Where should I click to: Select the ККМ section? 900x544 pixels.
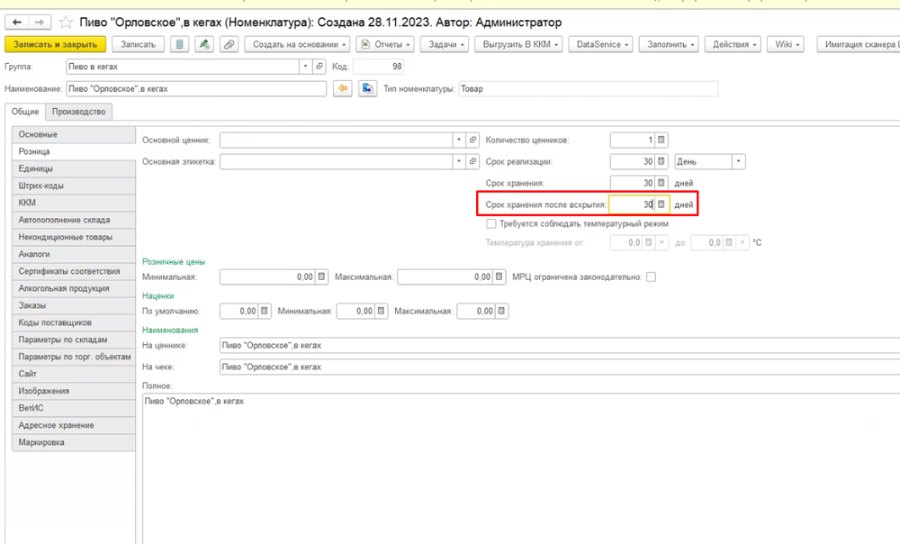[73, 203]
